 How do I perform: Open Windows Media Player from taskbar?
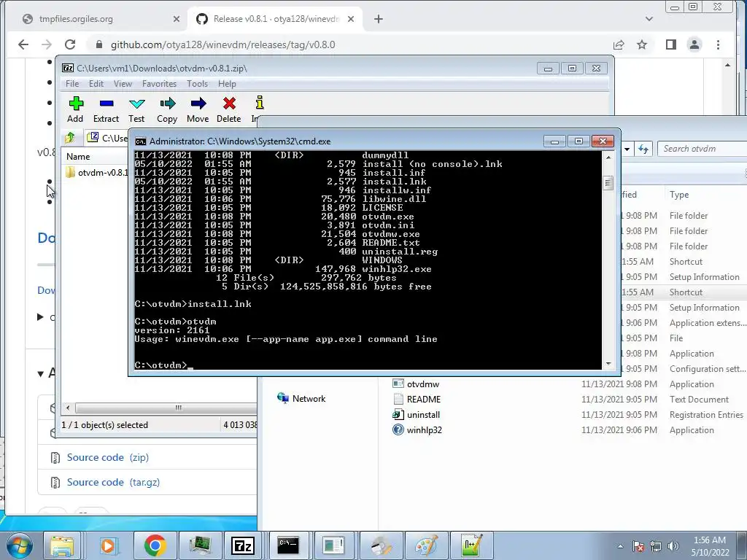click(108, 545)
